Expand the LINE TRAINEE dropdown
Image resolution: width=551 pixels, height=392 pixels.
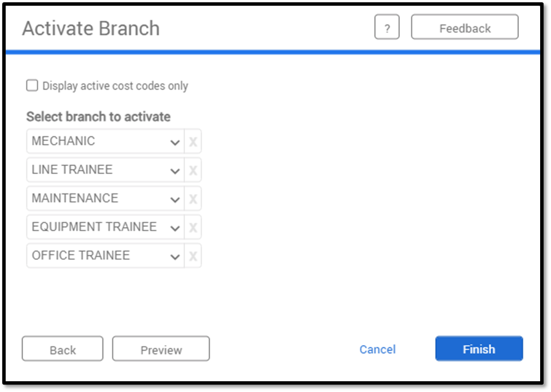[x=175, y=169]
